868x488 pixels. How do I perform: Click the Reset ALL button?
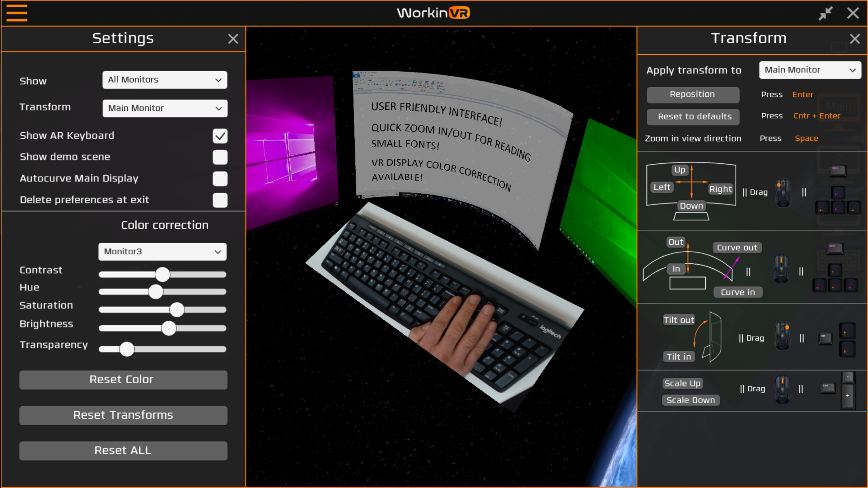click(x=123, y=450)
